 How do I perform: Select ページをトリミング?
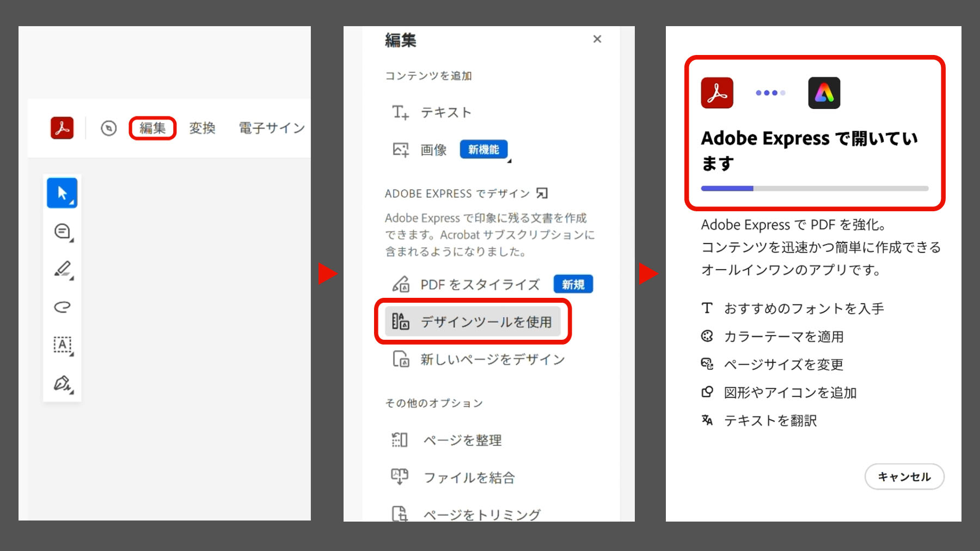pyautogui.click(x=482, y=515)
